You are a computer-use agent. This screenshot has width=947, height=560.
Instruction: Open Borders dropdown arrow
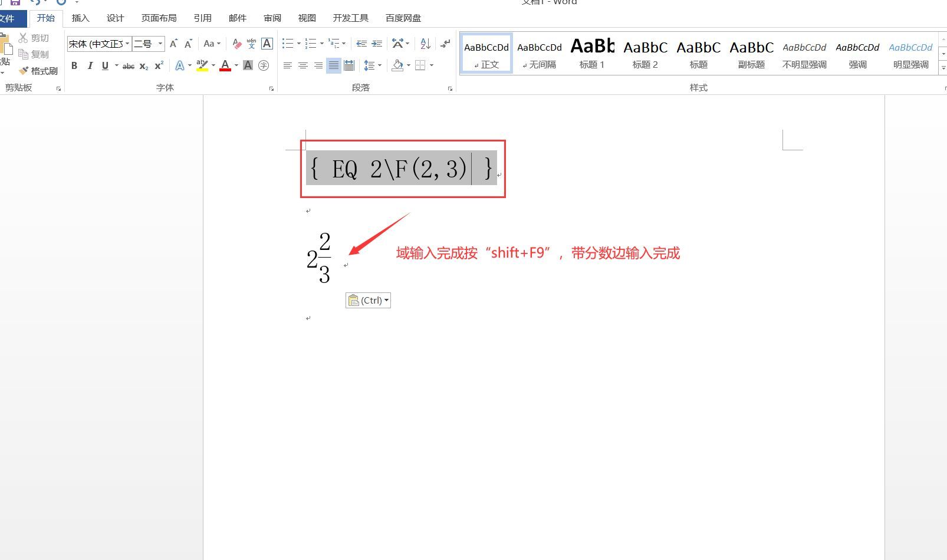click(432, 65)
